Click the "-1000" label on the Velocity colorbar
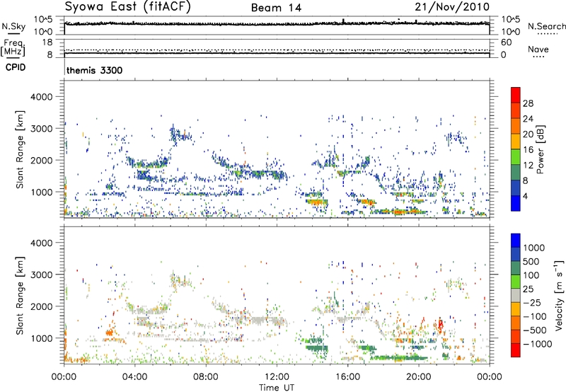Image resolution: width=566 pixels, height=392 pixels. coord(538,344)
